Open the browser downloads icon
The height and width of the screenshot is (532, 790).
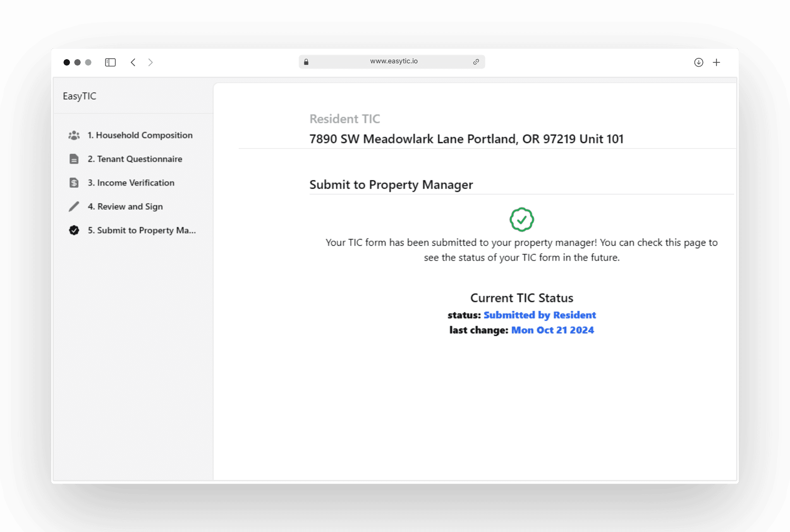click(x=699, y=62)
